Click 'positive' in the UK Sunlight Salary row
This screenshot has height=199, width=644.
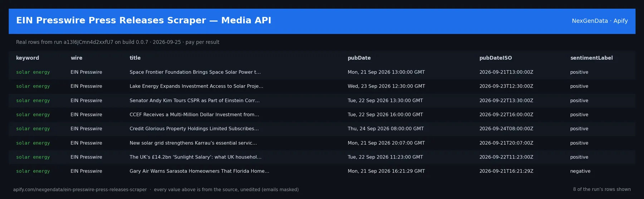click(579, 157)
